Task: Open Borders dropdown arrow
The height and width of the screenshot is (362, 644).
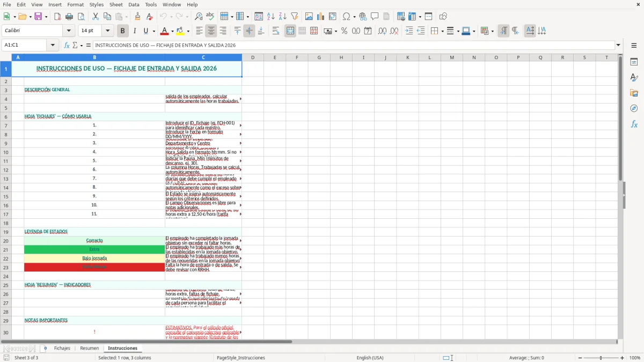Action: (x=442, y=31)
